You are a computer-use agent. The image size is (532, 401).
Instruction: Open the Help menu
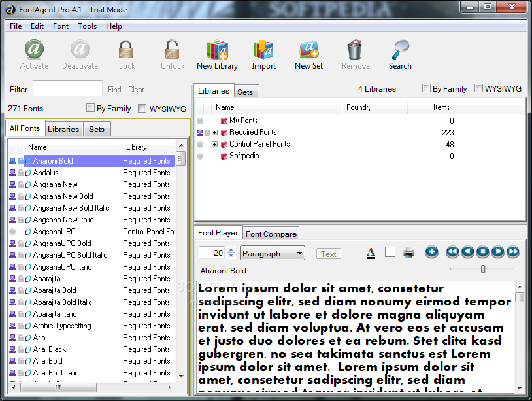(114, 26)
